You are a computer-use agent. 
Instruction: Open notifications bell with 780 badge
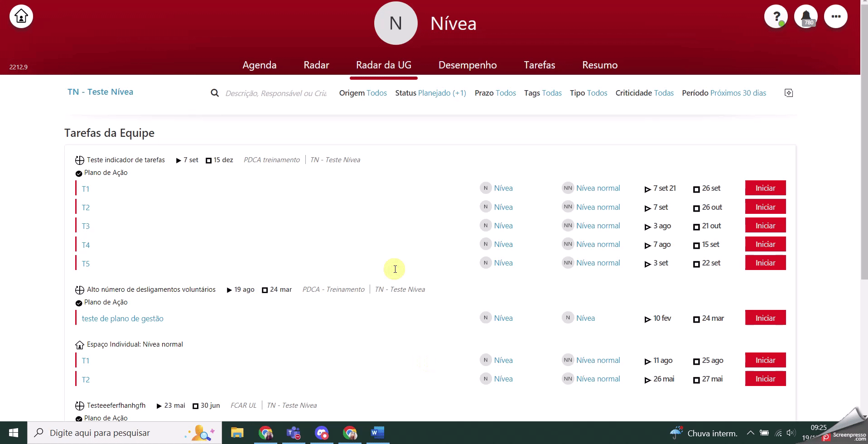[x=806, y=16]
